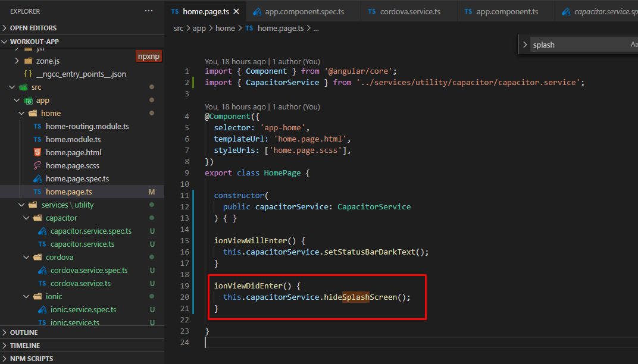This screenshot has height=364, width=638.
Task: Click the JSON braces icon of ngcc entry points
Action: (x=28, y=74)
